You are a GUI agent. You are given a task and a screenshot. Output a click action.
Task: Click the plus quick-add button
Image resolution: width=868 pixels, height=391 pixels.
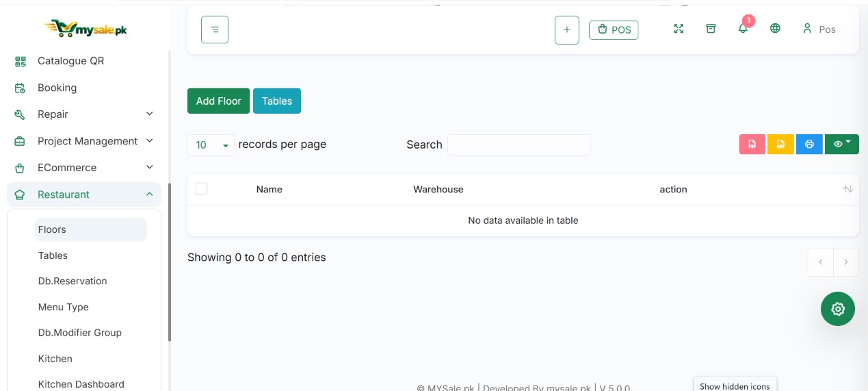567,30
